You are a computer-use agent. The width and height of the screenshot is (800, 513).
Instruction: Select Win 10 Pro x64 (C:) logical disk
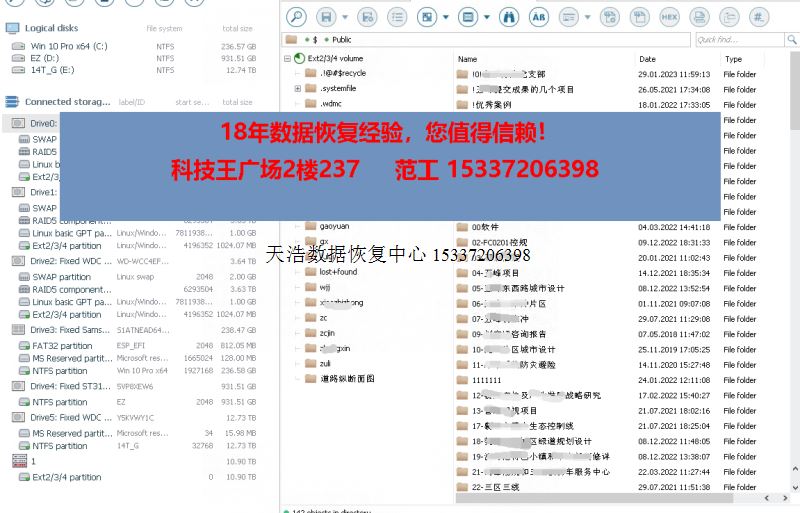click(68, 46)
